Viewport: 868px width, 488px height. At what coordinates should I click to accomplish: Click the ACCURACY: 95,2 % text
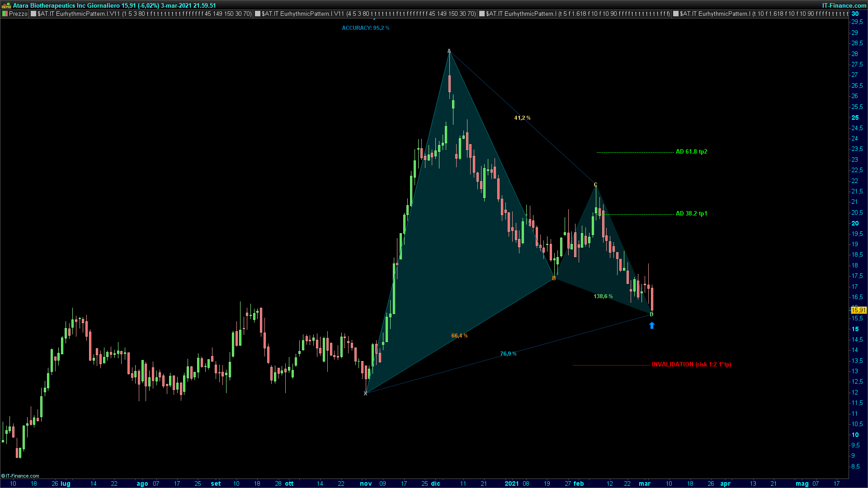[x=365, y=28]
